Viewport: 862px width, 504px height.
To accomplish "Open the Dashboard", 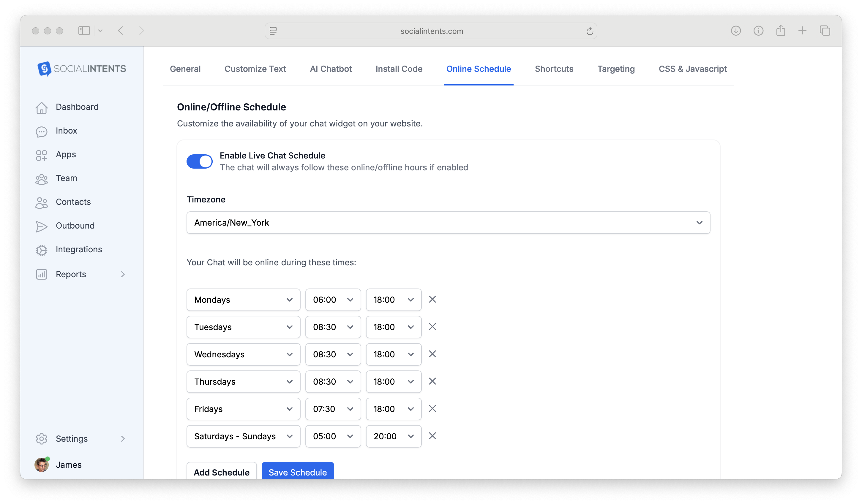I will (77, 107).
